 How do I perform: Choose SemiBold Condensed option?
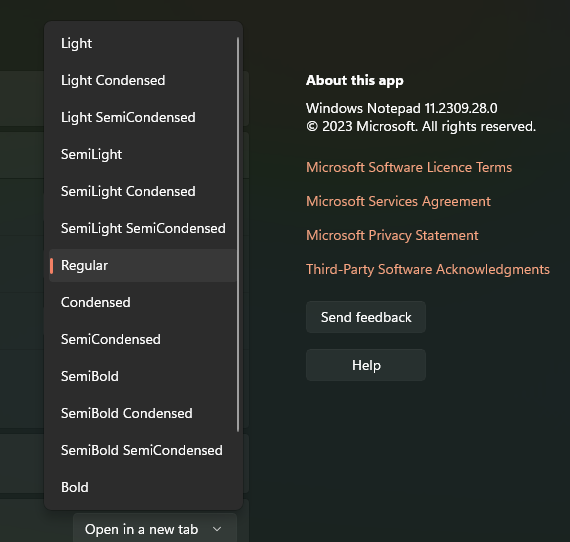point(143,413)
